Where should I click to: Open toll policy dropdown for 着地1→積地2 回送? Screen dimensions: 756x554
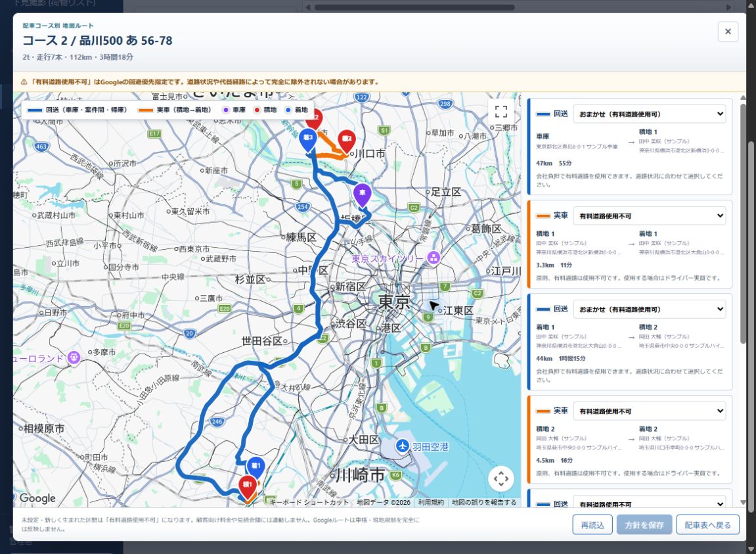pos(650,310)
